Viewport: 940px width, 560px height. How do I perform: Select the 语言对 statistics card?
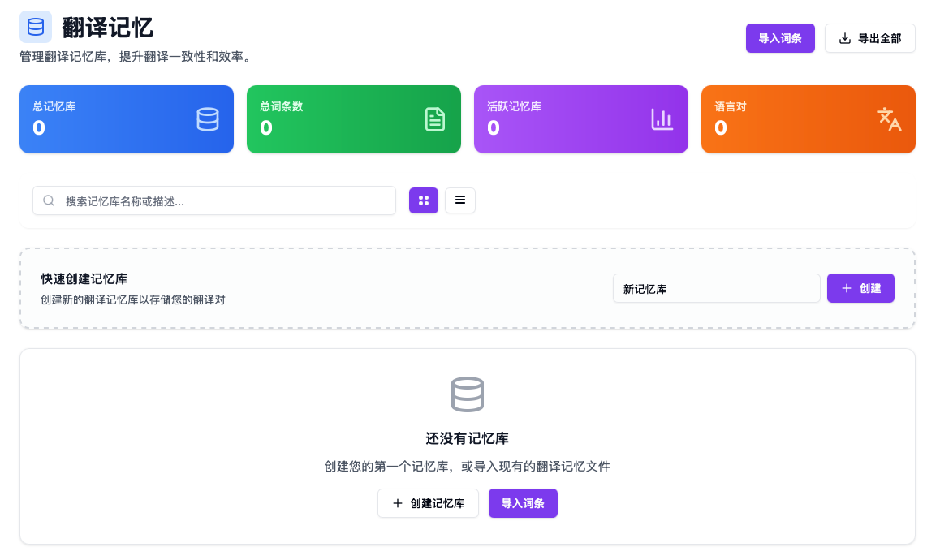[808, 119]
